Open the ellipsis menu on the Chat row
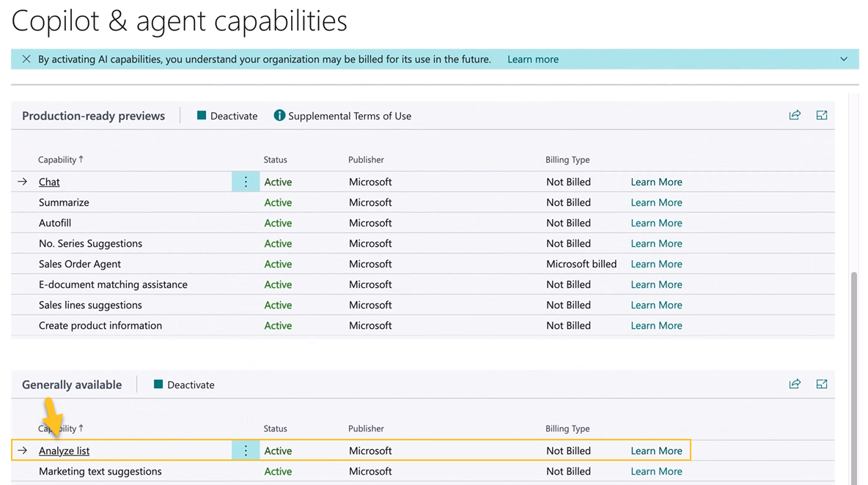868x485 pixels. [x=246, y=181]
